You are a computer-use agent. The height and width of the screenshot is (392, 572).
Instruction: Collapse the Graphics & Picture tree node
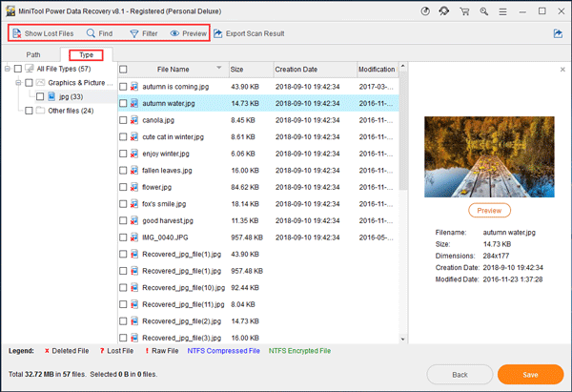click(17, 83)
